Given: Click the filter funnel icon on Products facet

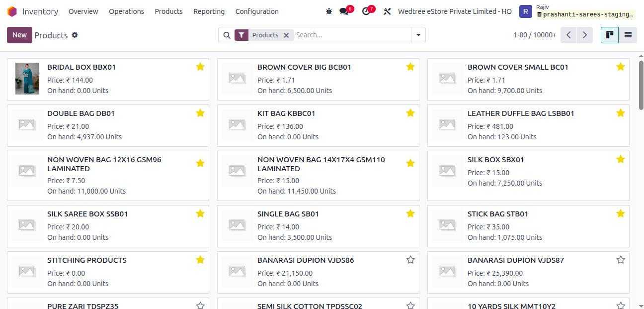Looking at the screenshot, I should click(x=241, y=35).
